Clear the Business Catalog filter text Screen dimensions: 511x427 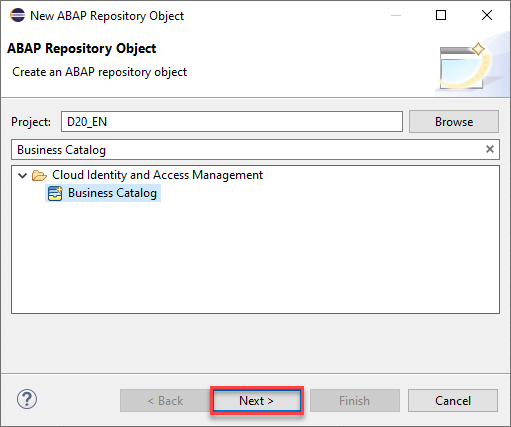(489, 149)
